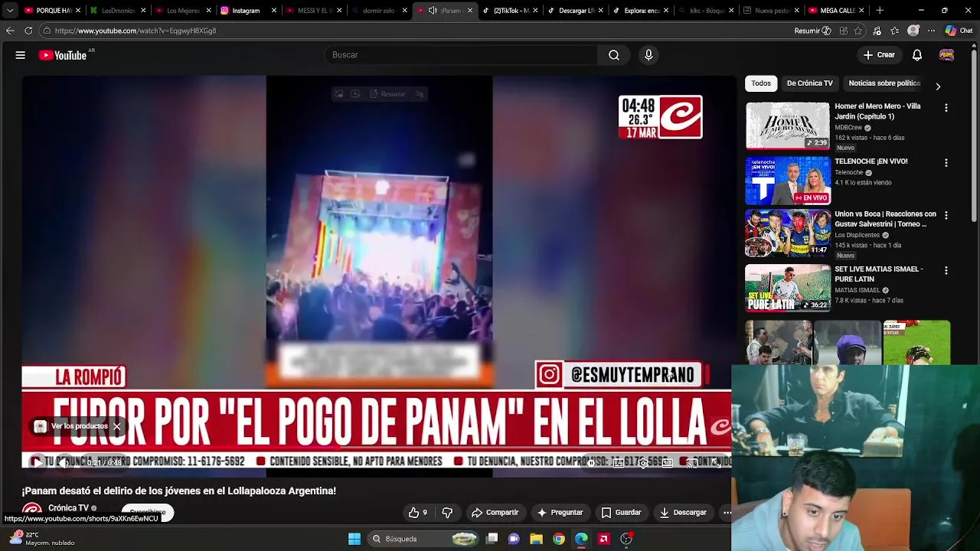Show more filter chips with the arrow
980x551 pixels.
938,86
